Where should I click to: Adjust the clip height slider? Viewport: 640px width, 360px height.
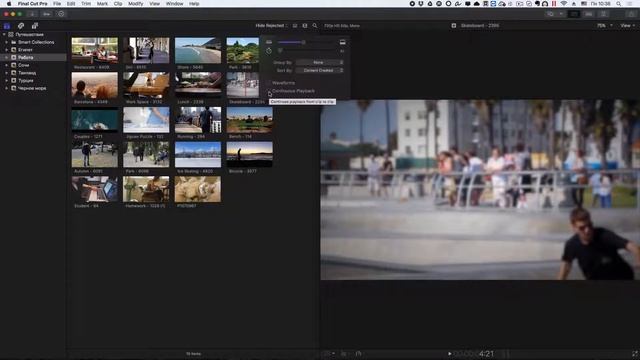[x=304, y=42]
